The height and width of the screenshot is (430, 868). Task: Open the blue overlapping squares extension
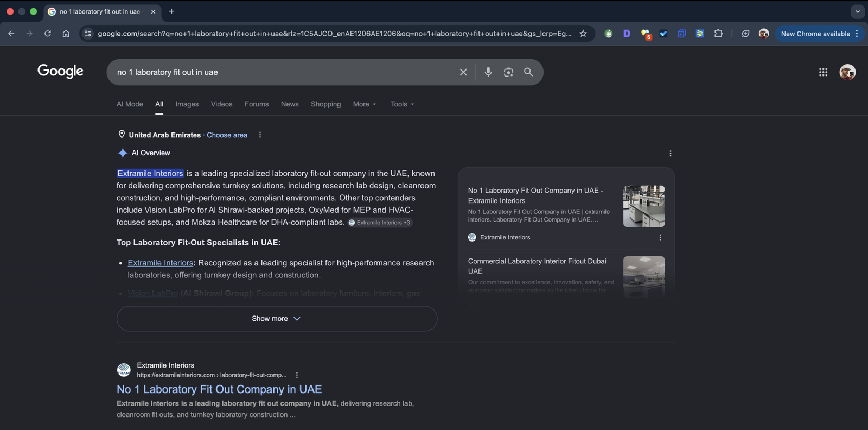[681, 34]
